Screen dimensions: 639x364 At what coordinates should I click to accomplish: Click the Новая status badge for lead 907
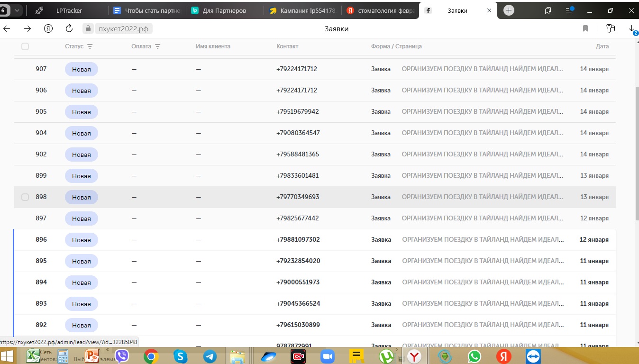81,69
